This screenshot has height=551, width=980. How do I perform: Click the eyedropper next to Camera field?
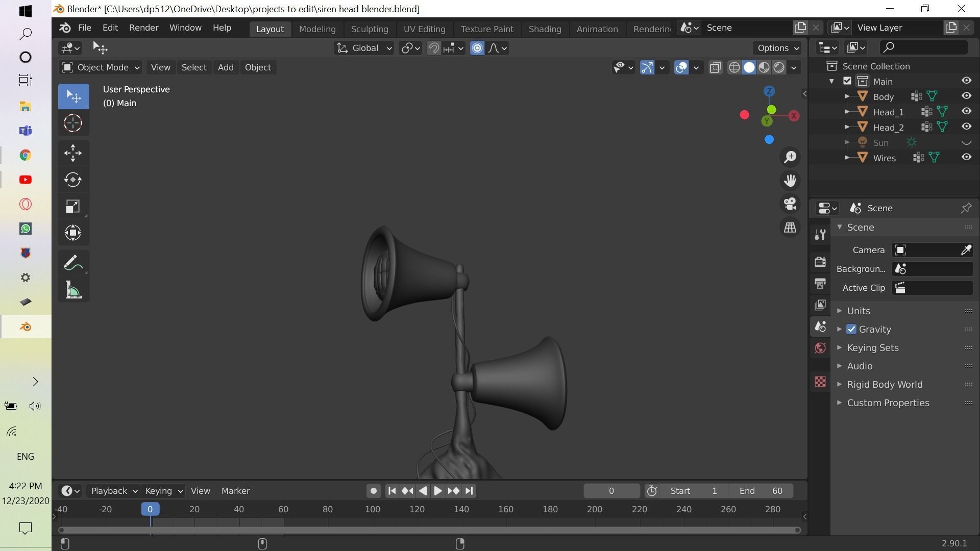[x=966, y=250]
